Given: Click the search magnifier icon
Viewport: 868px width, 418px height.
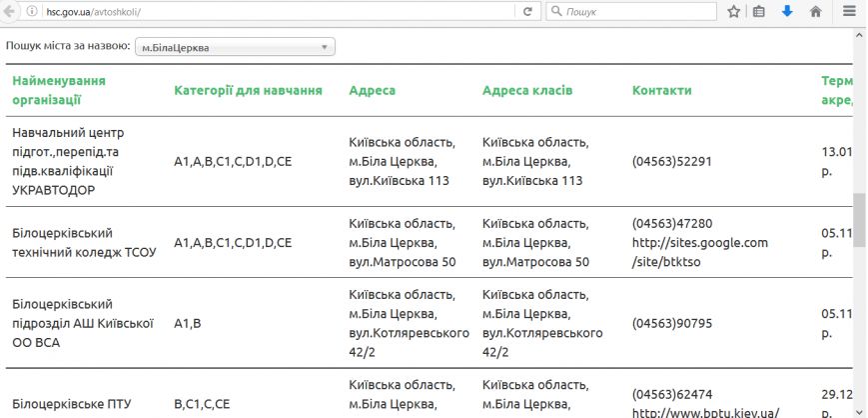Looking at the screenshot, I should coord(557,11).
